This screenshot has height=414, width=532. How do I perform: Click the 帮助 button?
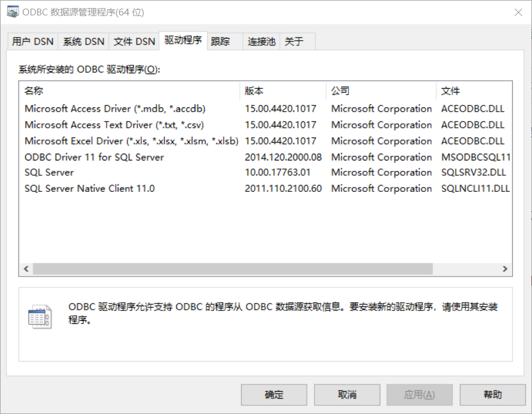(x=493, y=395)
